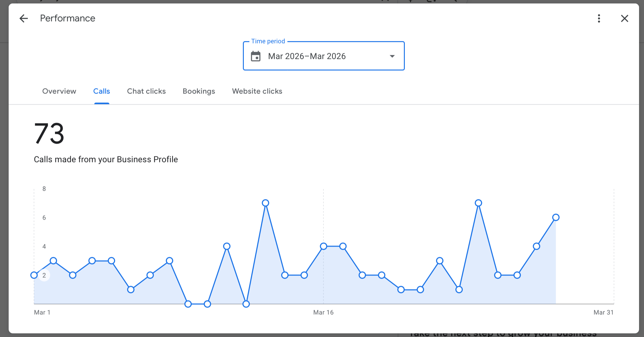Switch to the Overview tab
644x337 pixels.
59,91
